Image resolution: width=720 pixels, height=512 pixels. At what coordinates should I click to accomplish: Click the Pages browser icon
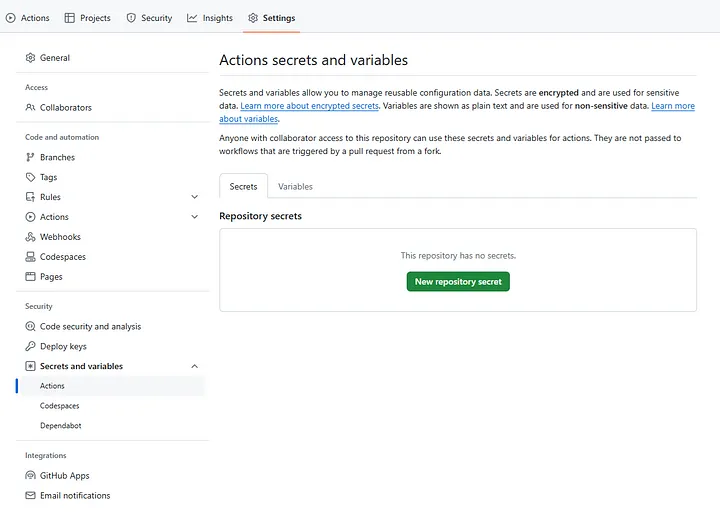tap(30, 276)
